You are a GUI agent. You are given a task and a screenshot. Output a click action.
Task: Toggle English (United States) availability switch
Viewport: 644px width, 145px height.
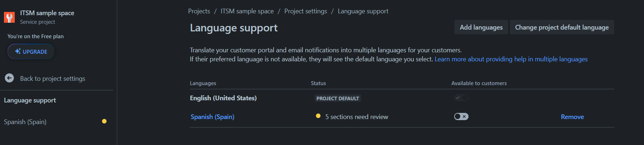pyautogui.click(x=461, y=98)
